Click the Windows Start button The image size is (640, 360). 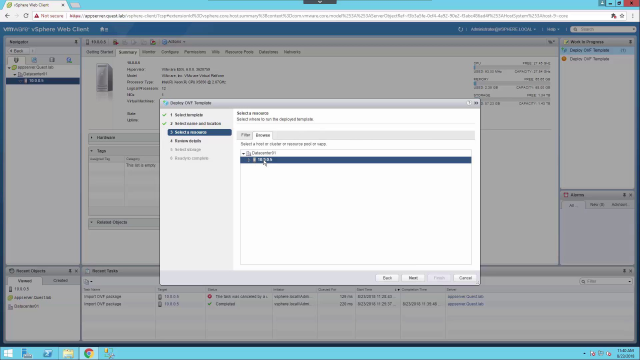8,353
